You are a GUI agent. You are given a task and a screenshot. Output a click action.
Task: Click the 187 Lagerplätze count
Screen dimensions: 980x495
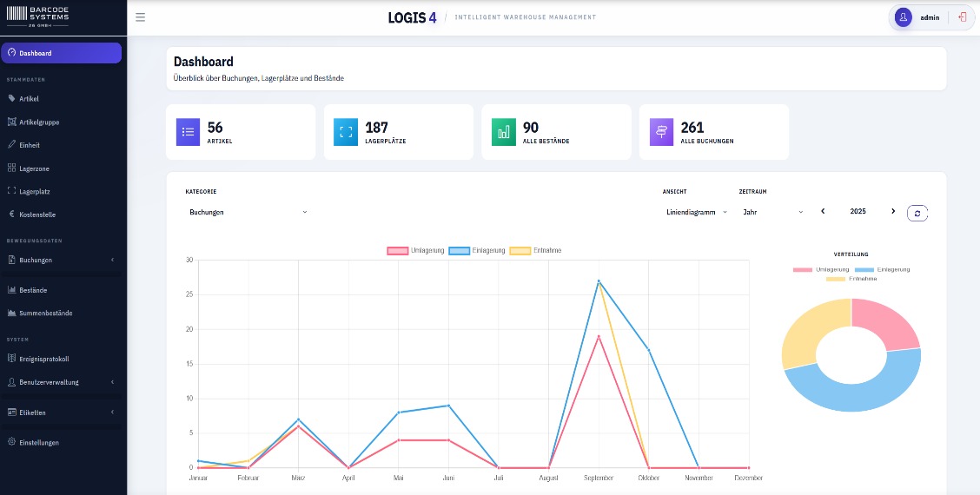click(376, 128)
